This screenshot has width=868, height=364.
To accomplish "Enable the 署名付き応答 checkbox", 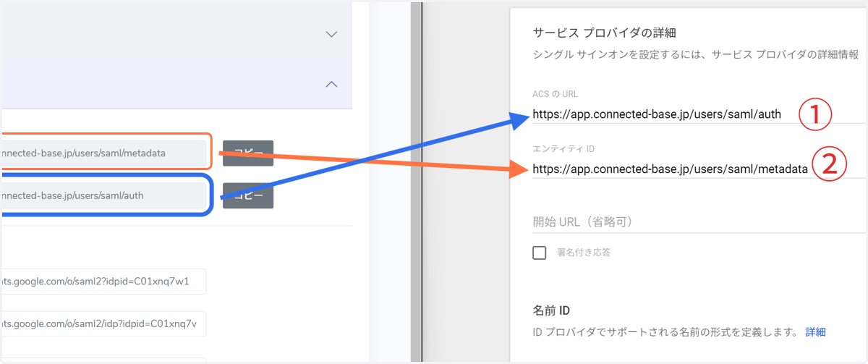I will (x=539, y=253).
